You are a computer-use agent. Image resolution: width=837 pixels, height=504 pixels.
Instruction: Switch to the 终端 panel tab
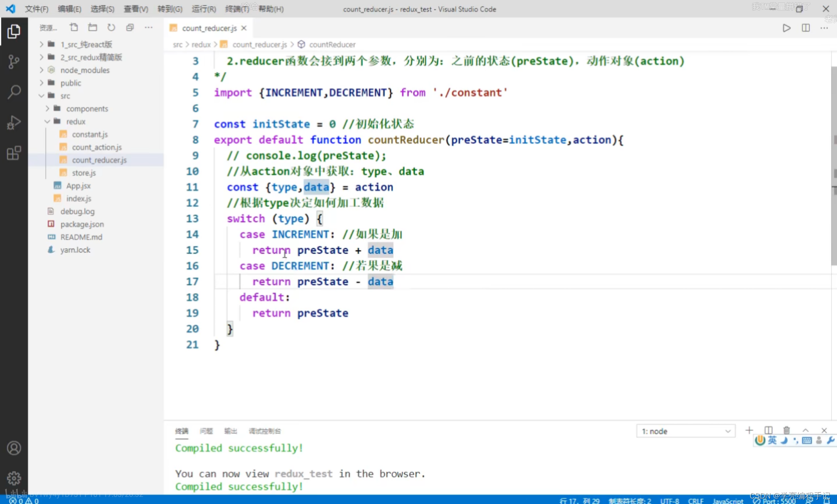click(x=182, y=431)
